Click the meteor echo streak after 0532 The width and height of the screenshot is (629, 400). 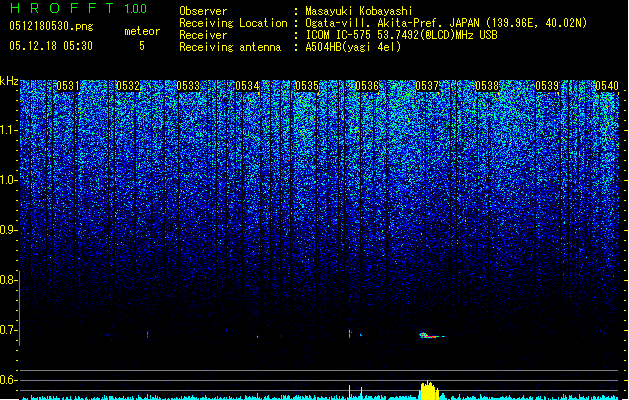click(147, 334)
